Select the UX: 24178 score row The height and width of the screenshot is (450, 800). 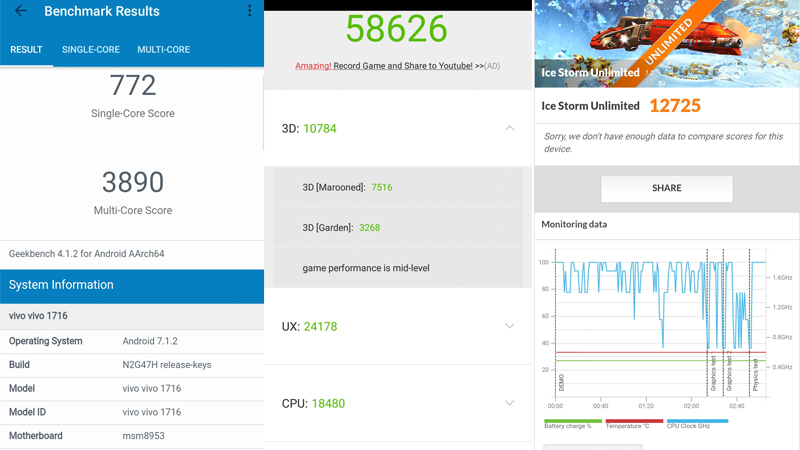(x=398, y=326)
